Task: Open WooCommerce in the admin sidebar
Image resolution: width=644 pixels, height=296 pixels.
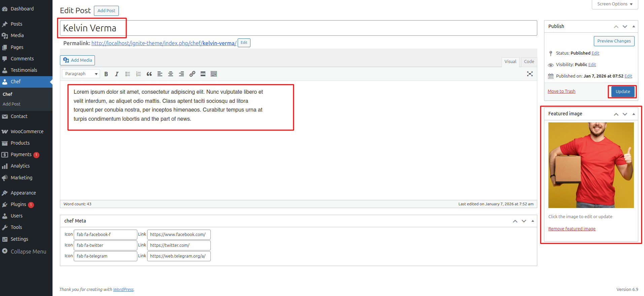Action: click(27, 131)
